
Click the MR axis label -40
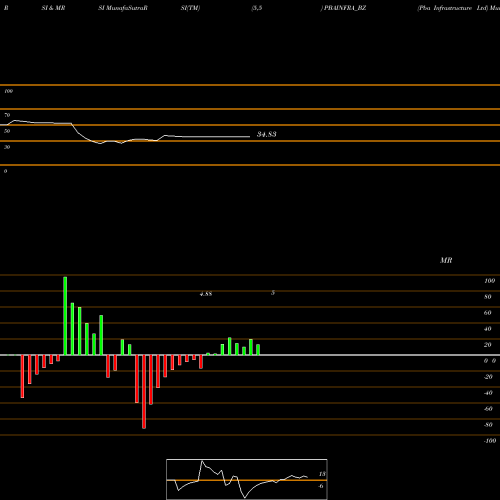(488, 393)
